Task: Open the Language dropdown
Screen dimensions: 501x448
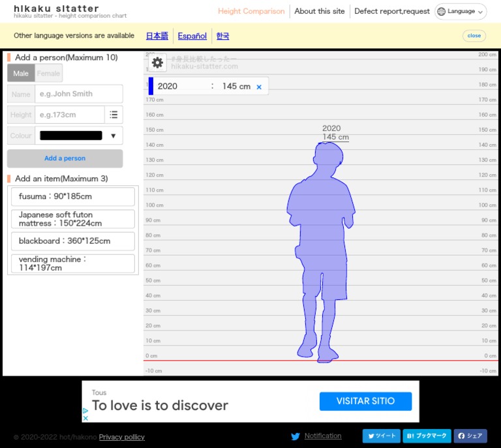Action: click(461, 12)
